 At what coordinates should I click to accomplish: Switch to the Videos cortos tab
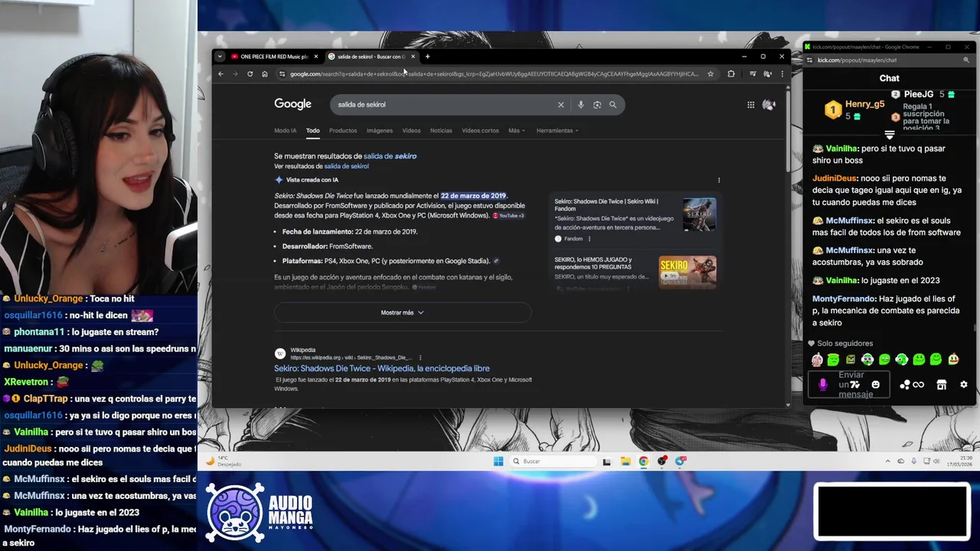click(480, 131)
